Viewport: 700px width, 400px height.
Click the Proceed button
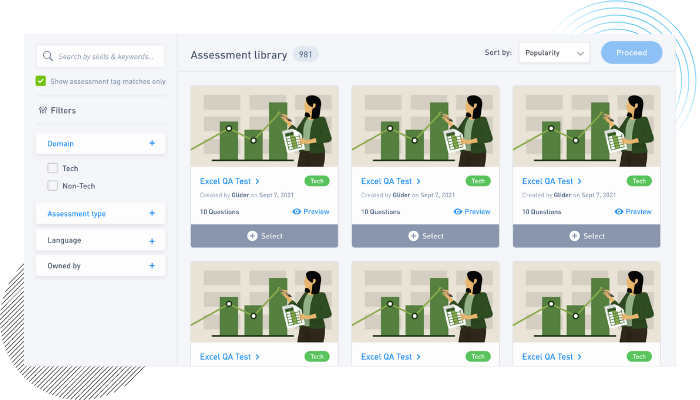[632, 53]
